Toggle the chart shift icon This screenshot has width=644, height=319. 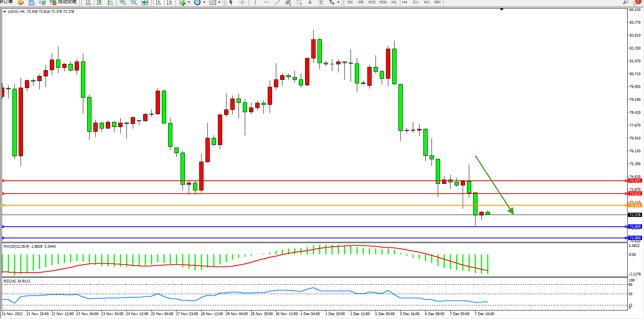[169, 2]
